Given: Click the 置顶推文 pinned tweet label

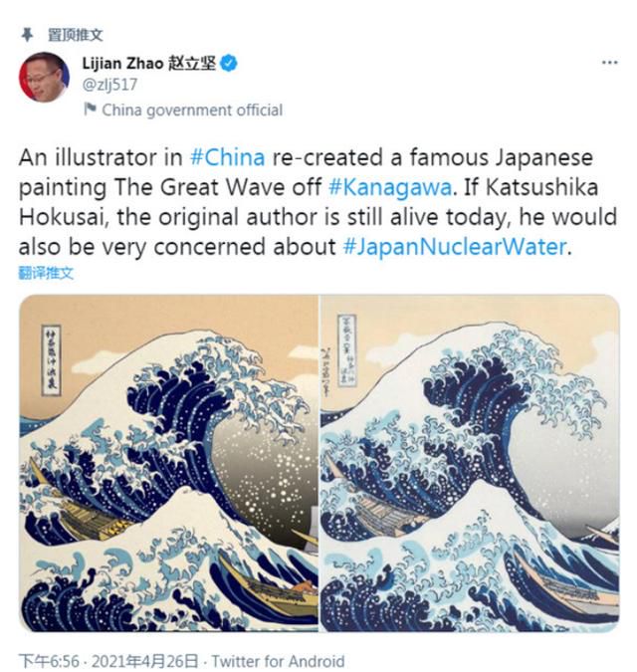Looking at the screenshot, I should point(75,35).
